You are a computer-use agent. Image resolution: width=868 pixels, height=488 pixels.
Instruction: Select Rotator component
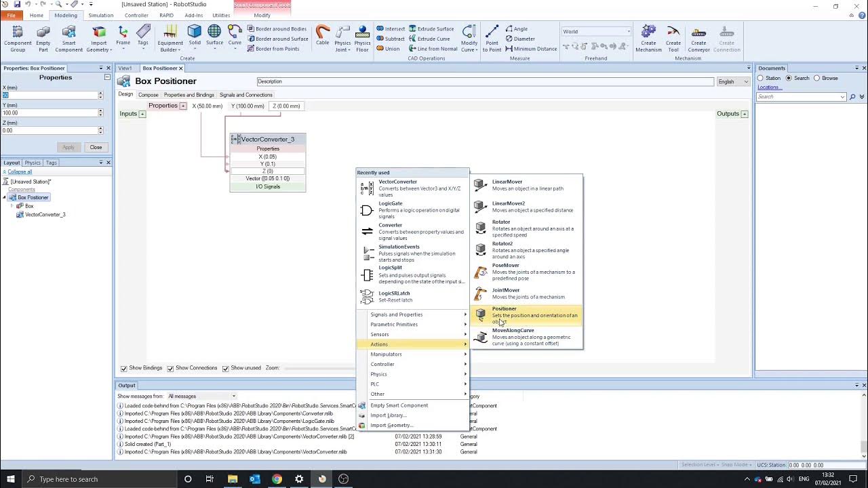(x=526, y=228)
